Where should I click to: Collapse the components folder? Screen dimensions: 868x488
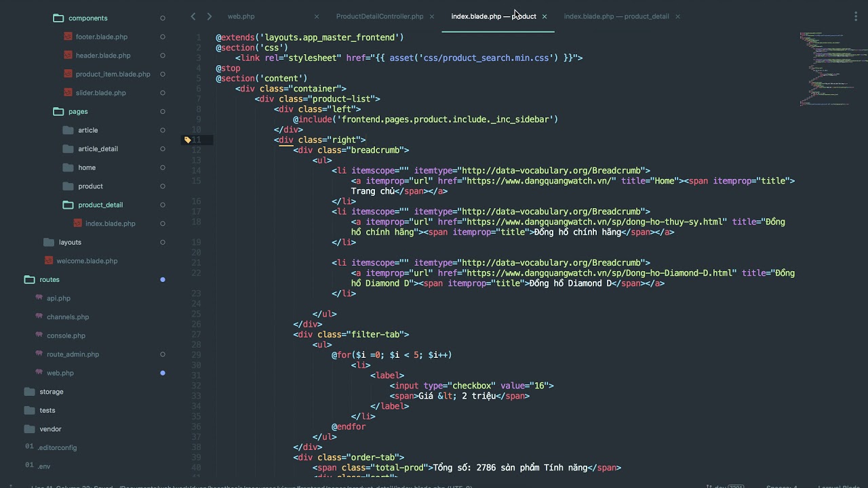point(58,18)
